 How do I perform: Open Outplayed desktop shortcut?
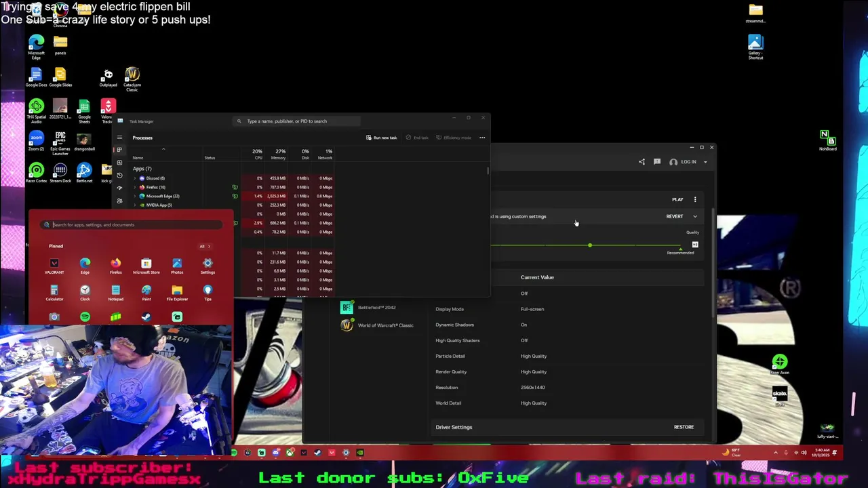click(x=108, y=79)
